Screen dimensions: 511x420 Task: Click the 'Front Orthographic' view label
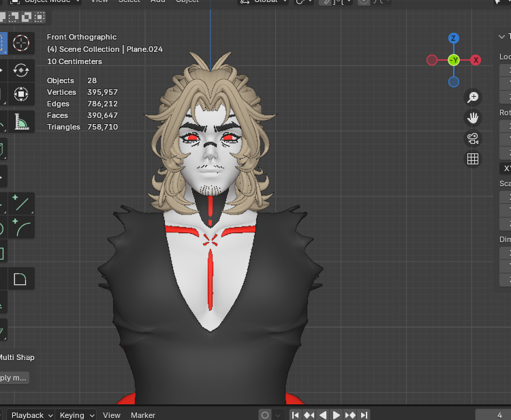[82, 37]
